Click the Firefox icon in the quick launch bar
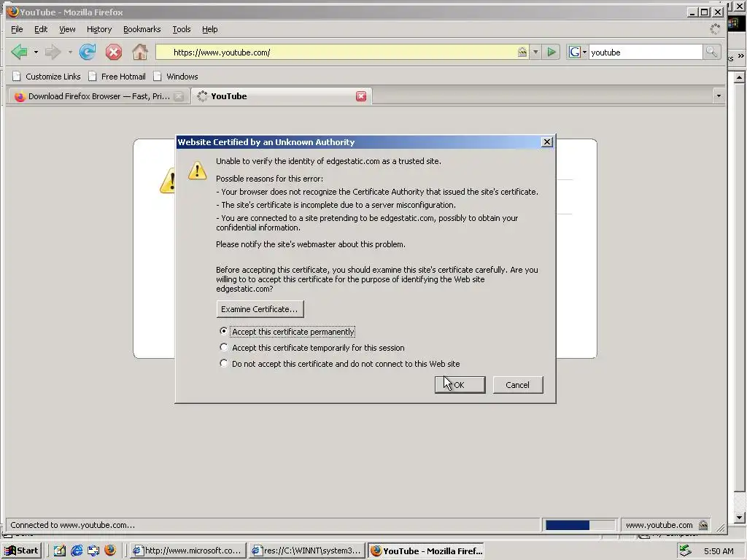 pyautogui.click(x=110, y=551)
